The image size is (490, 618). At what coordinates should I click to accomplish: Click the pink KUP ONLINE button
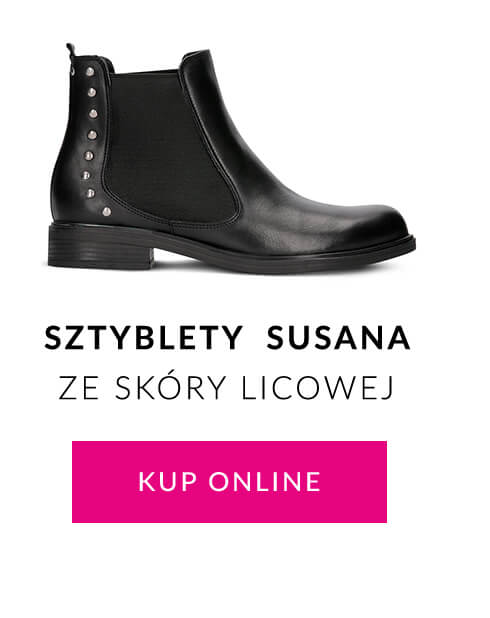tap(229, 482)
